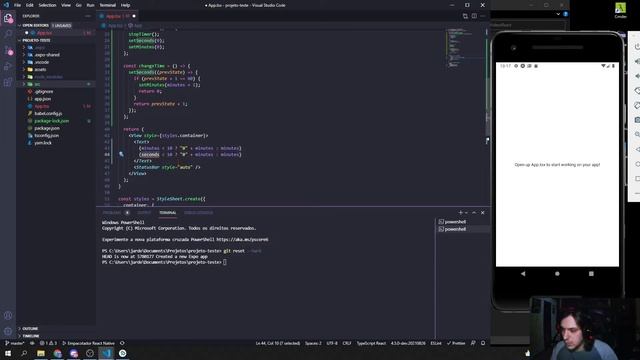This screenshot has width=640, height=360.
Task: Add a new terminal with plus icon
Action: 460,213
